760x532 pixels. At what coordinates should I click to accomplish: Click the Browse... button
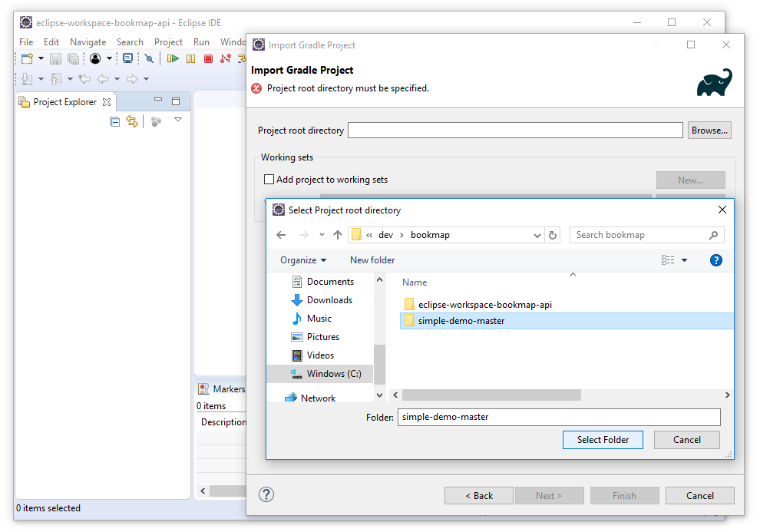point(709,131)
